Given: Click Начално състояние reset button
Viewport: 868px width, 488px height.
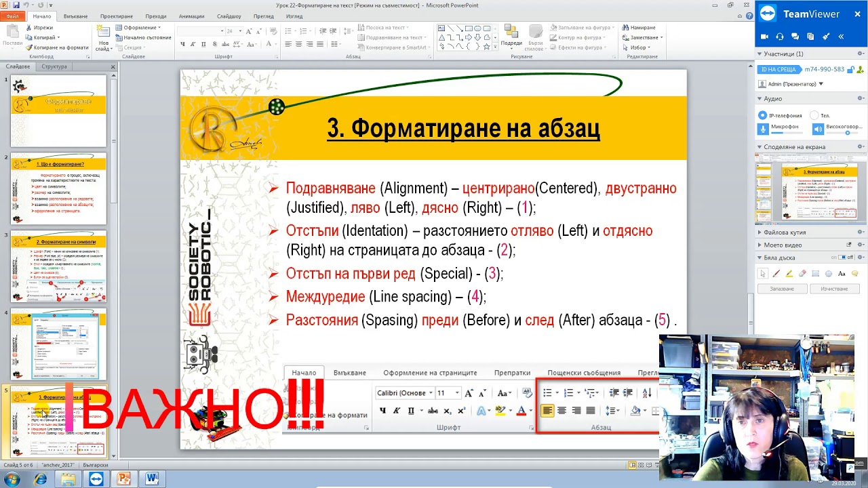Looking at the screenshot, I should tap(143, 37).
